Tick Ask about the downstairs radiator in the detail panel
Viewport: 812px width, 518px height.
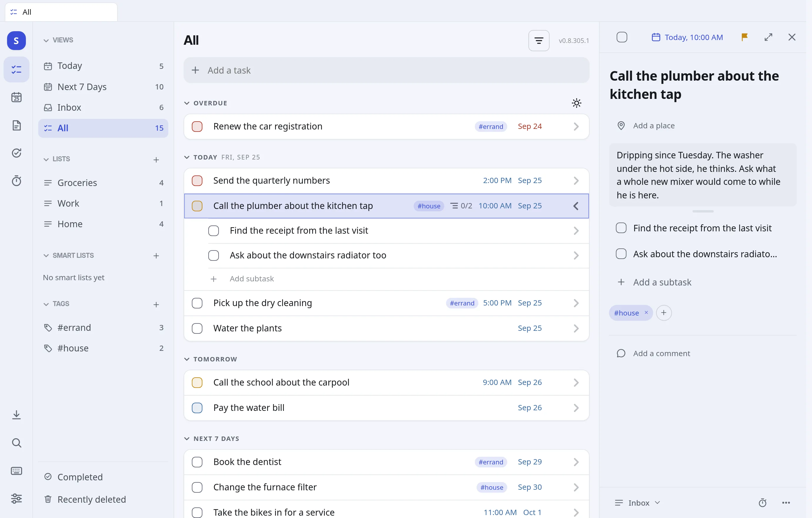click(621, 254)
